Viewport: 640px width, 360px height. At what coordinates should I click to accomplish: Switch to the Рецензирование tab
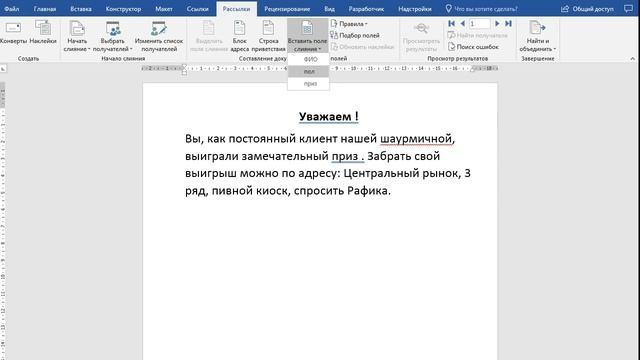click(287, 9)
